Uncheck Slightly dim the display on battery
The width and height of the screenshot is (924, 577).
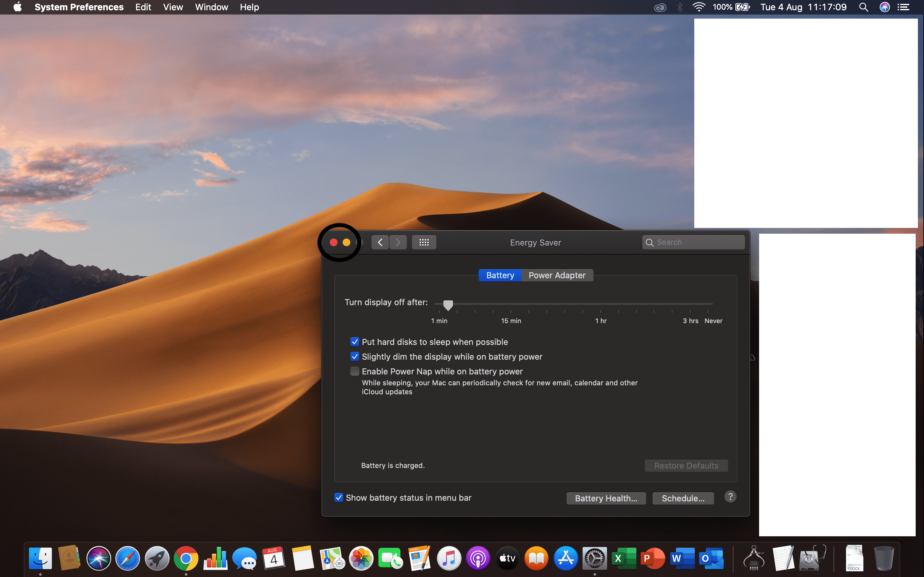(x=355, y=356)
